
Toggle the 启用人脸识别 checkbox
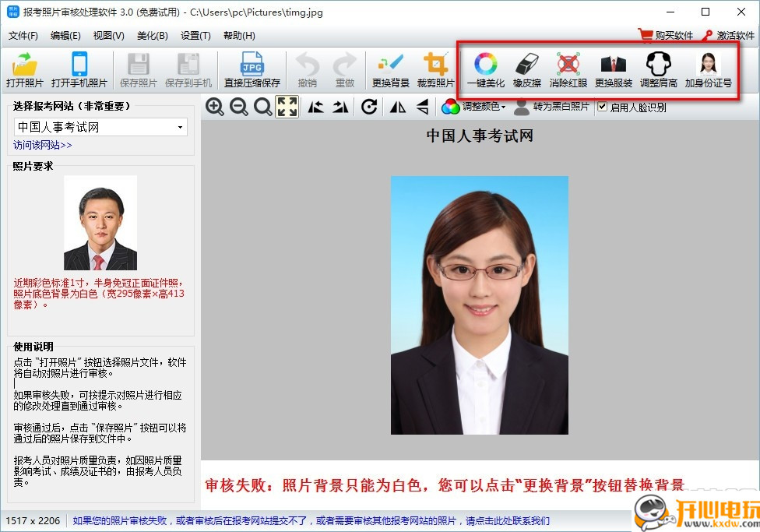603,107
